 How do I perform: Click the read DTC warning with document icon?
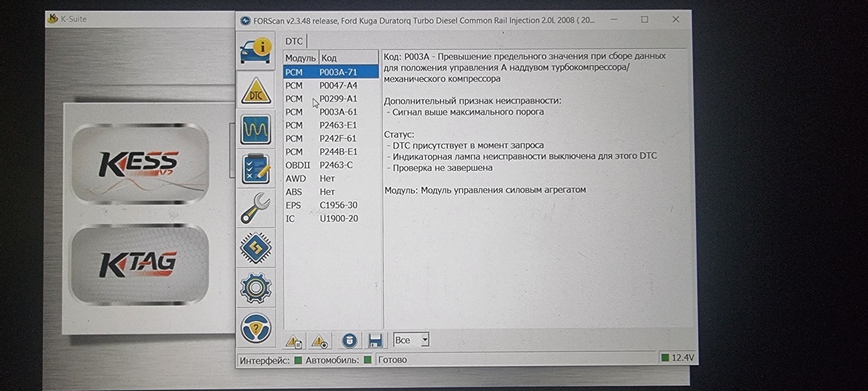pos(294,340)
